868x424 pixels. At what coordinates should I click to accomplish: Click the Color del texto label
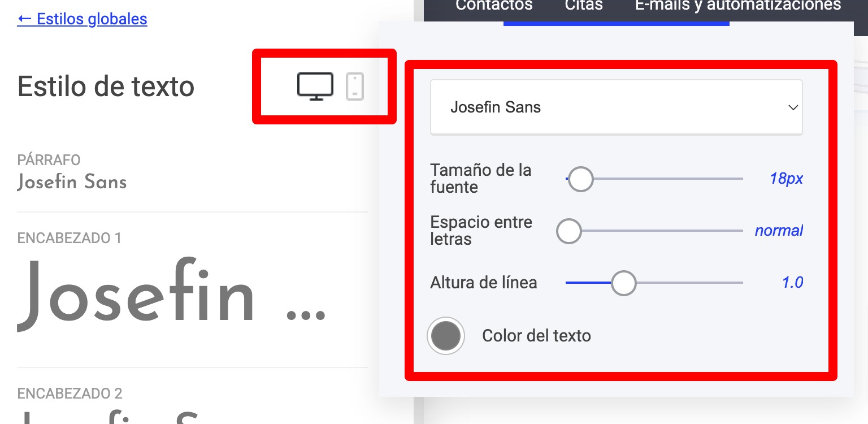[x=536, y=336]
